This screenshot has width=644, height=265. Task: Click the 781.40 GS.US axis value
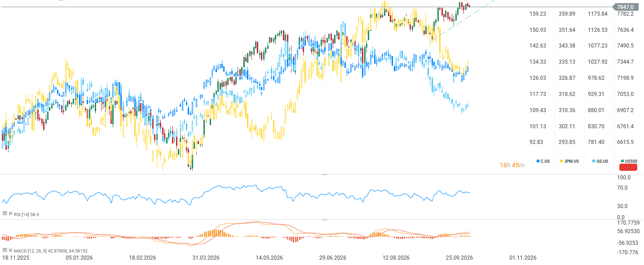point(596,142)
